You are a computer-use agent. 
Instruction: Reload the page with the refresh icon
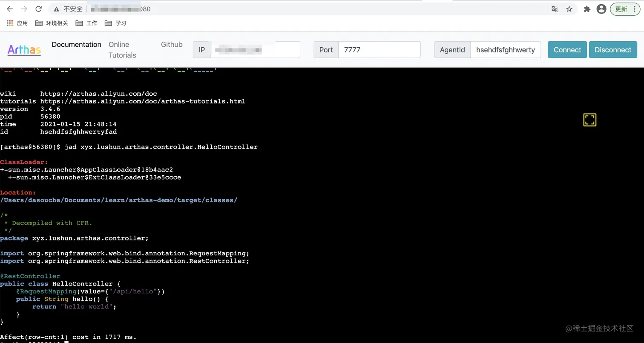(38, 9)
